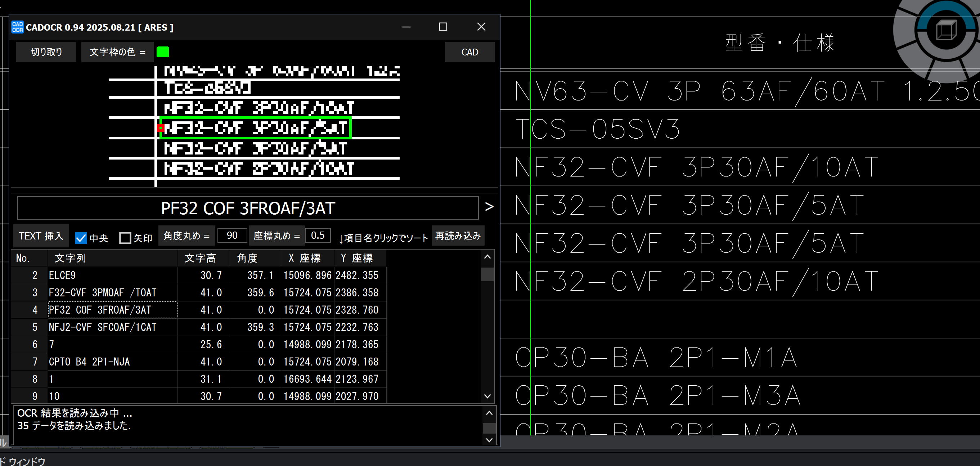Click the 座標丸め value field

click(318, 236)
